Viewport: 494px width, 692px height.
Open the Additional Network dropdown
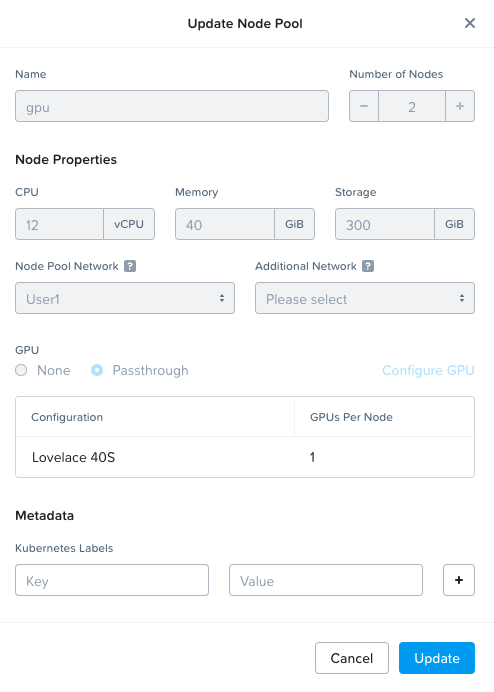tap(365, 298)
